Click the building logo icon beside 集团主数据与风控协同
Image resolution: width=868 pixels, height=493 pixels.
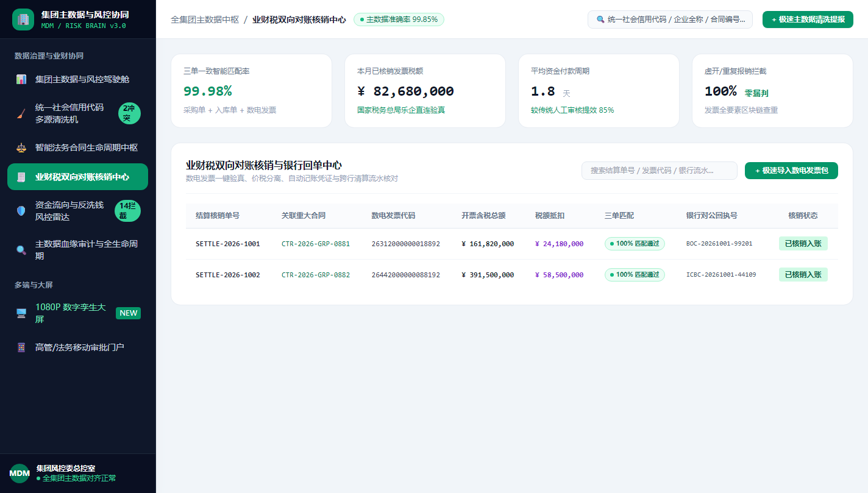23,20
